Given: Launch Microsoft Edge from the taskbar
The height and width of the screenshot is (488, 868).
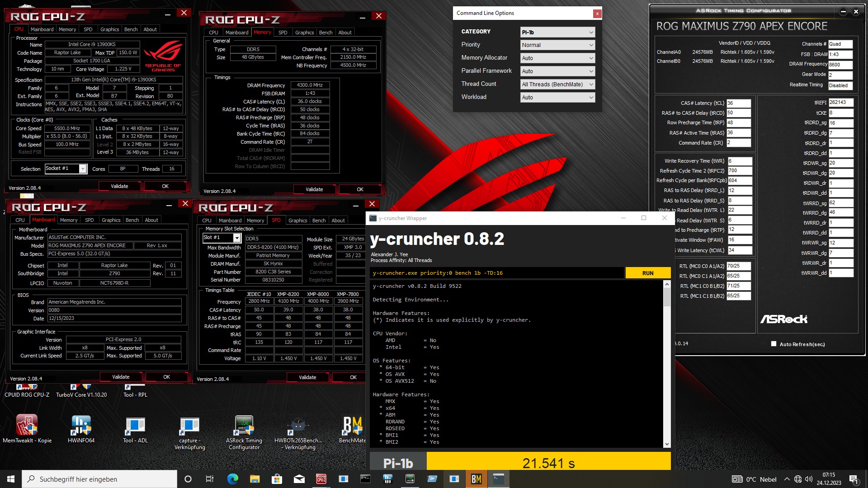Looking at the screenshot, I should tap(232, 479).
